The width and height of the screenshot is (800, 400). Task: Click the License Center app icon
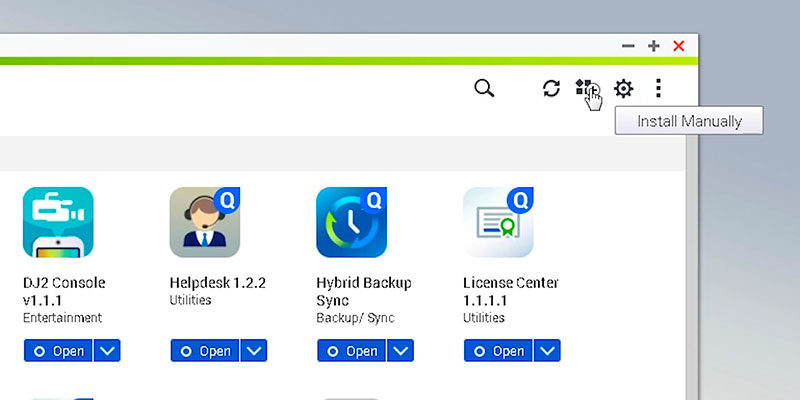(x=498, y=222)
